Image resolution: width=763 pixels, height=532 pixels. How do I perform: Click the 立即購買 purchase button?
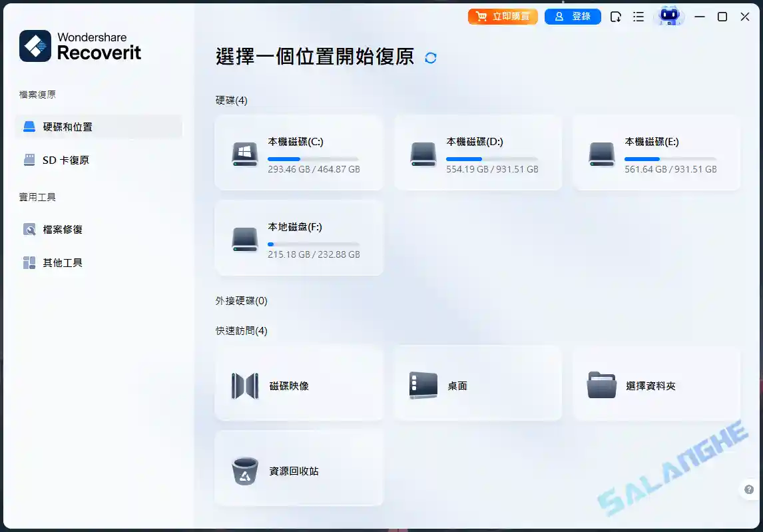pos(502,16)
